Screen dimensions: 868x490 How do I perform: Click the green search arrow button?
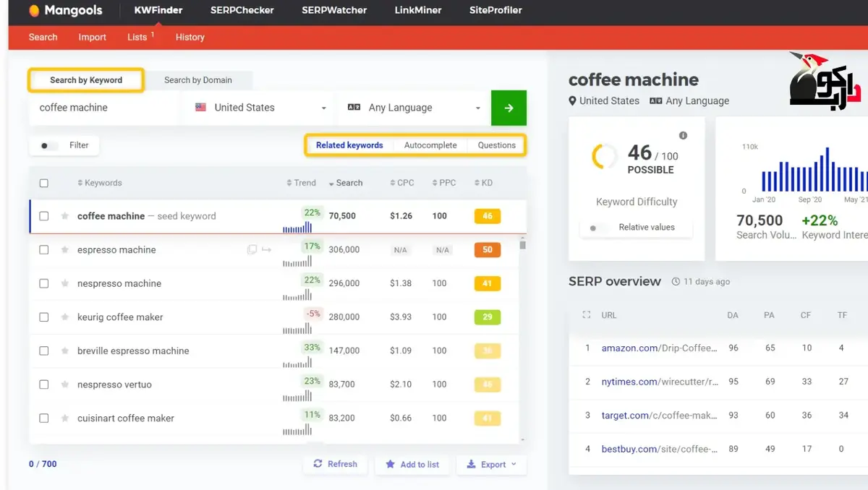pyautogui.click(x=509, y=108)
